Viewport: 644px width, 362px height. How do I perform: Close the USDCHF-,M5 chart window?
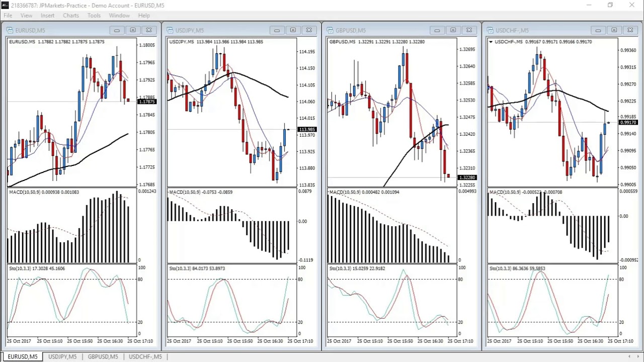pos(630,30)
